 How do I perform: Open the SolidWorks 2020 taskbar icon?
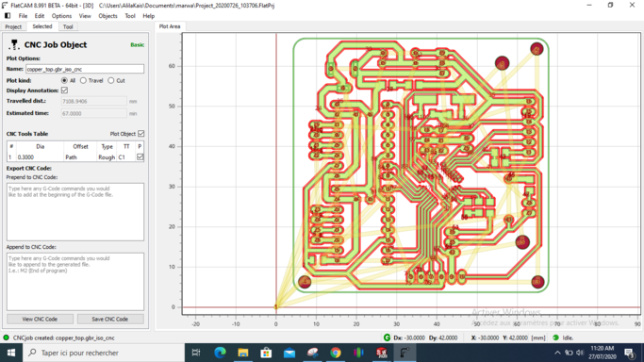pos(382,353)
